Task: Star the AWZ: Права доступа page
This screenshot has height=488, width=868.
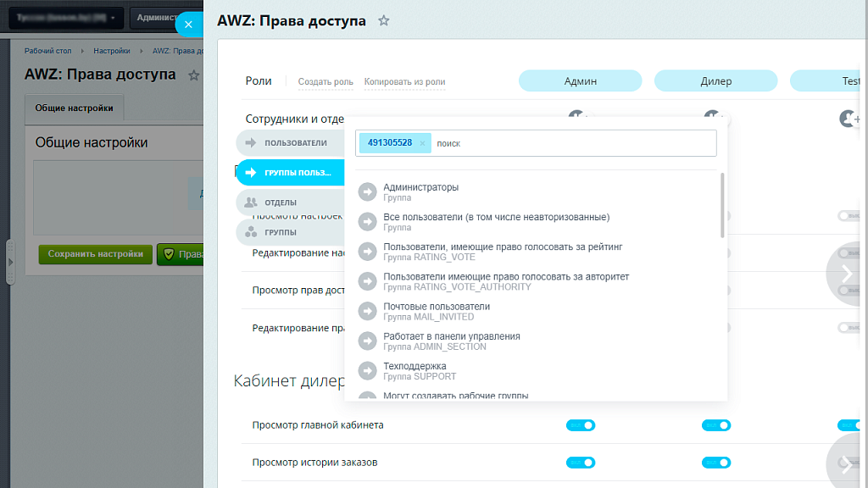Action: [383, 20]
